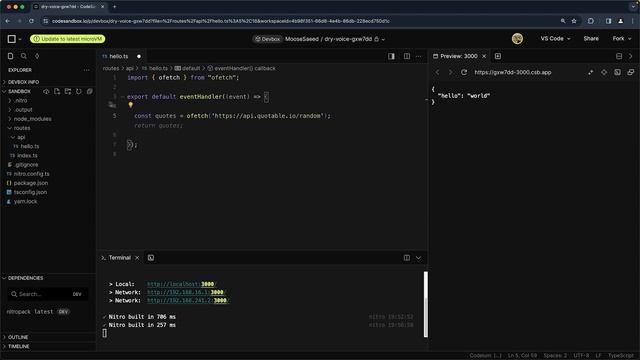The image size is (640, 360).
Task: Open the Explorer files icon in sidebar
Action: 11,56
